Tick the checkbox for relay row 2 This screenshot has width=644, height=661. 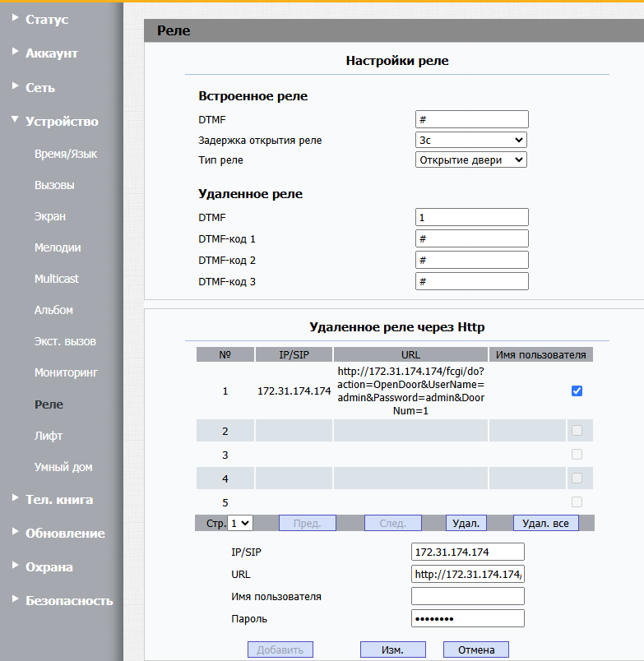coord(577,431)
